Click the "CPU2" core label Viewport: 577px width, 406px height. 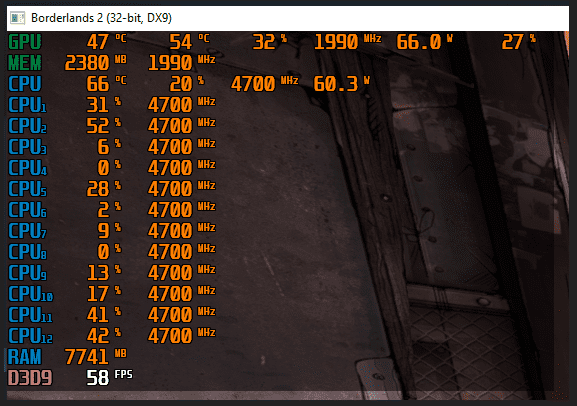pos(28,126)
